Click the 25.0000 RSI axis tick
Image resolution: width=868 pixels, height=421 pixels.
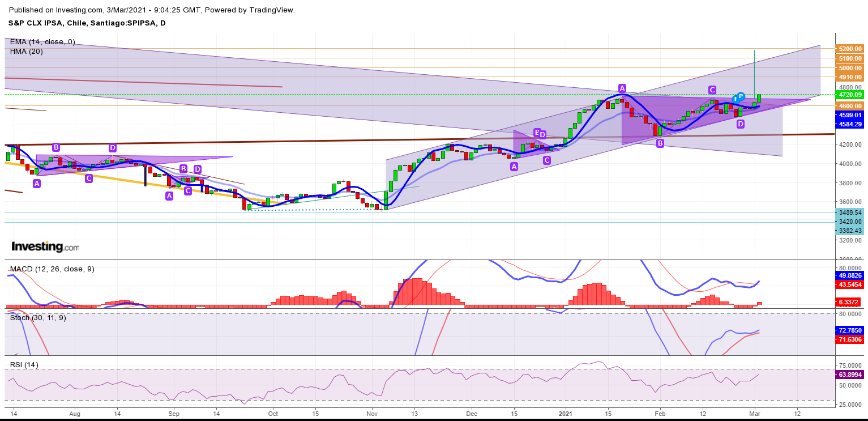click(x=851, y=404)
